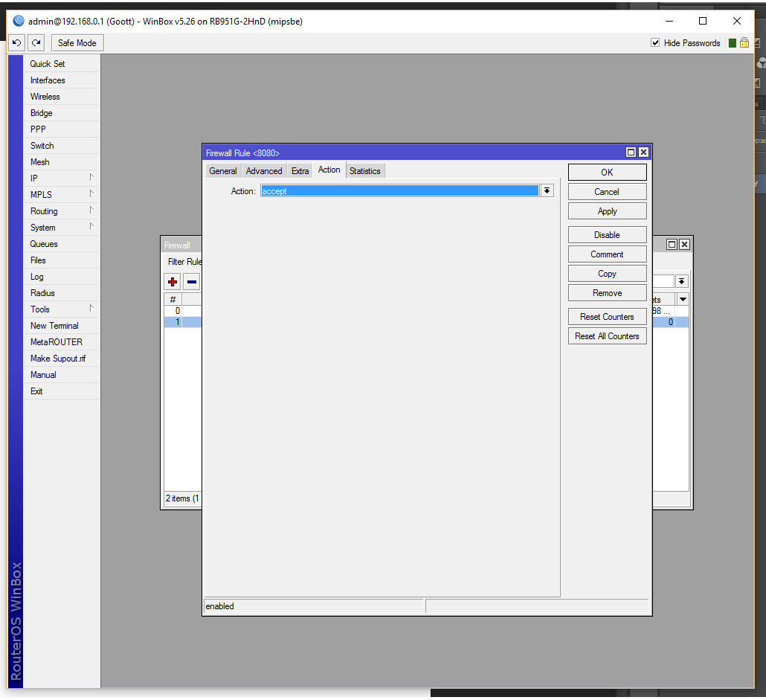Viewport: 766px width, 700px height.
Task: Click the Filter Rules tab in Firewall
Action: (x=184, y=262)
